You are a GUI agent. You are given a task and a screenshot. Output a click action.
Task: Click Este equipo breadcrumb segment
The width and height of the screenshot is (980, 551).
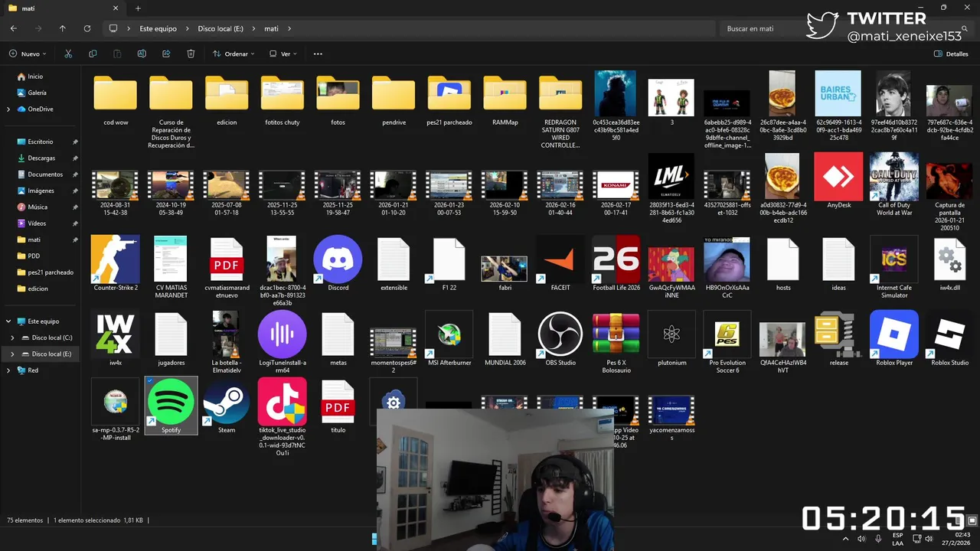(158, 28)
